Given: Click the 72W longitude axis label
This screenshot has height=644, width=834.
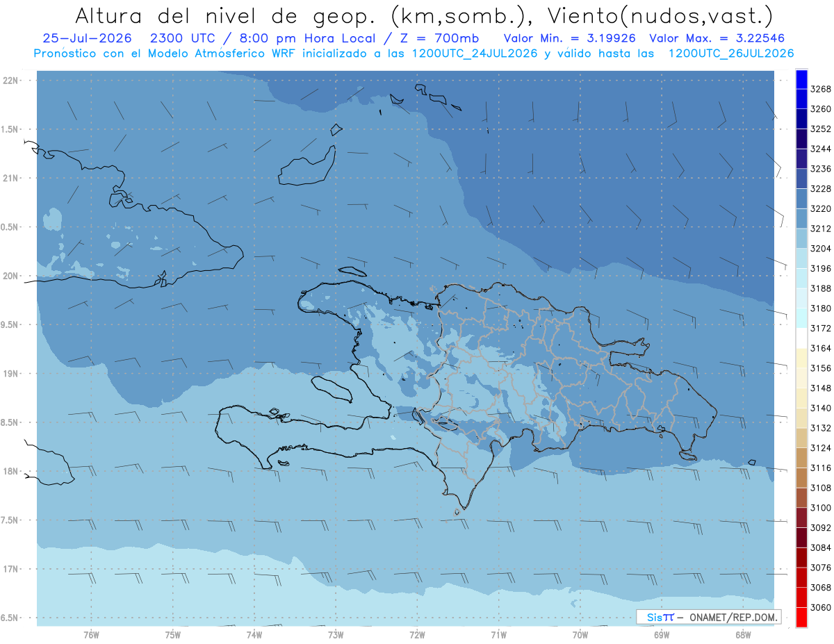Looking at the screenshot, I should pos(417,634).
